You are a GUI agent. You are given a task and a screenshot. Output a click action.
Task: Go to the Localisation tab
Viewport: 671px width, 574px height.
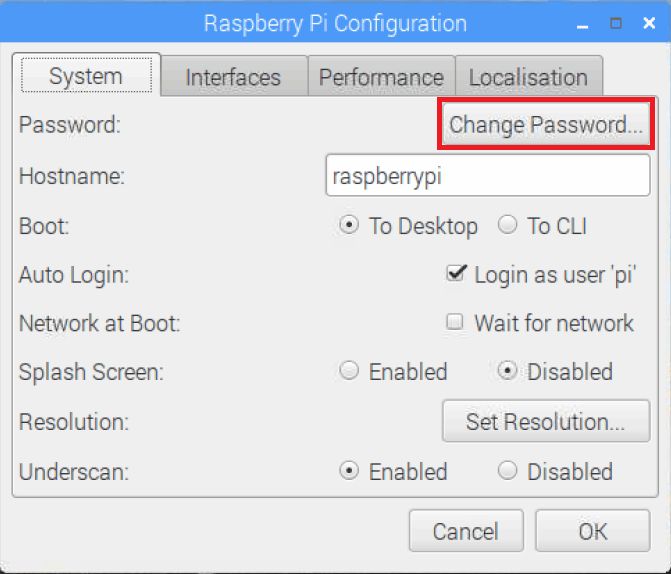528,78
